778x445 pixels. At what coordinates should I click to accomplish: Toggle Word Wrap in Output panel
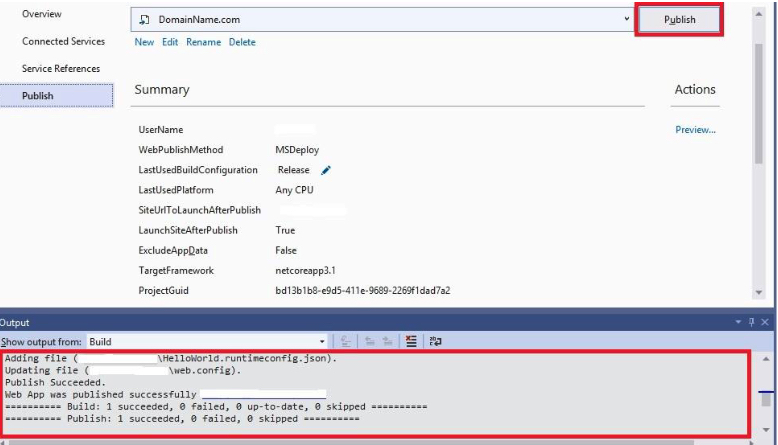pyautogui.click(x=435, y=341)
